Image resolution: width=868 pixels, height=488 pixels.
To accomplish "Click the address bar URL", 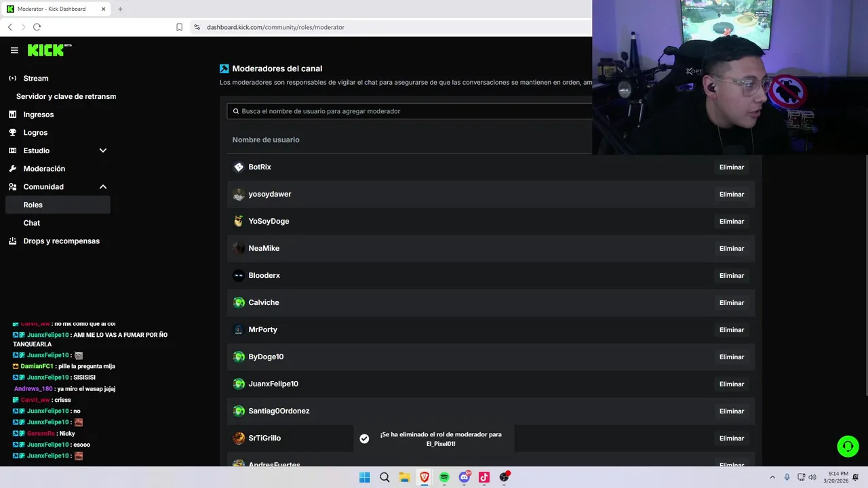I will pos(275,27).
